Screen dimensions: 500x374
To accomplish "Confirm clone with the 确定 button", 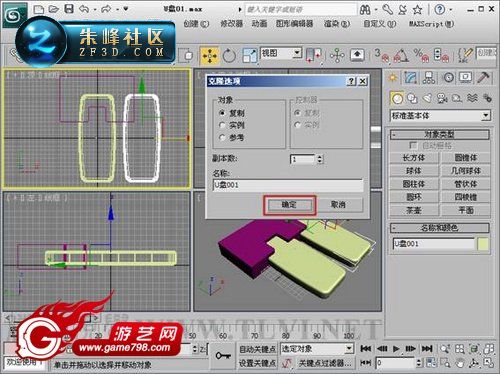I will coord(289,205).
